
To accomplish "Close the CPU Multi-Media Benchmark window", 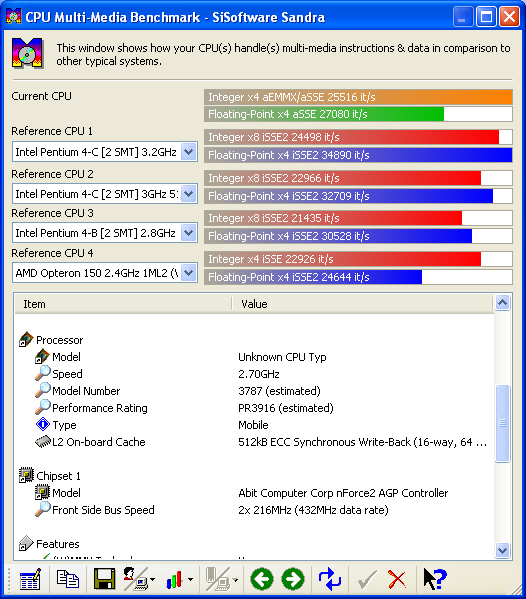I will (x=509, y=17).
